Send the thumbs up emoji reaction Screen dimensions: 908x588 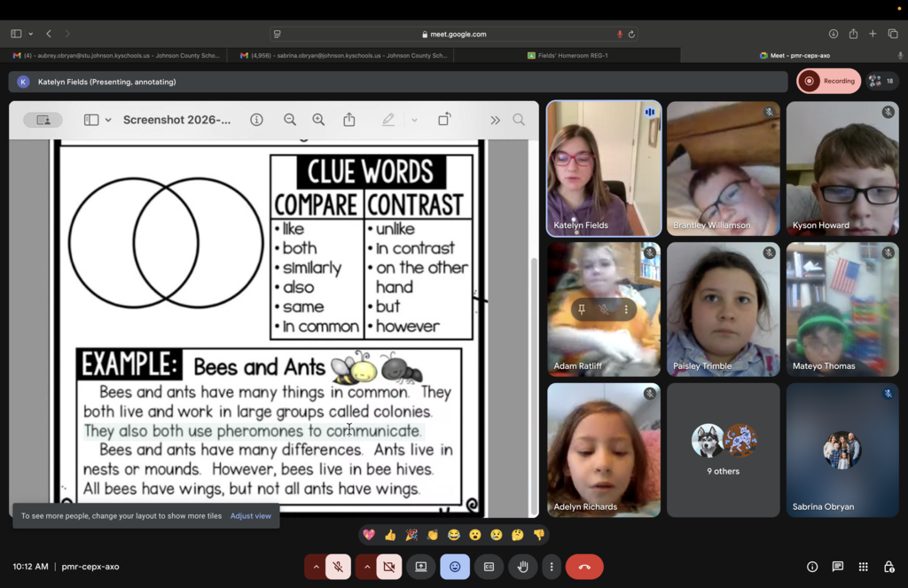[390, 535]
